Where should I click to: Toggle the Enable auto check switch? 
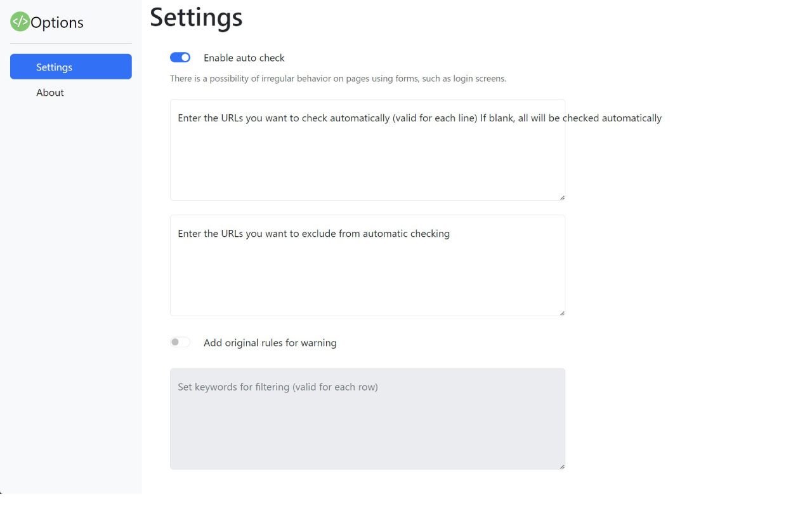[x=180, y=57]
